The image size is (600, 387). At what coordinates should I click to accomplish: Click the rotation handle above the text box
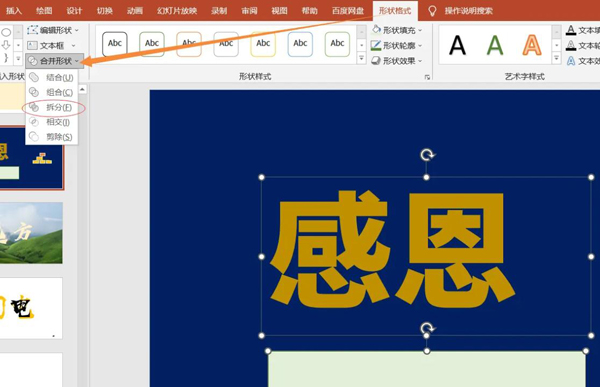[x=427, y=155]
